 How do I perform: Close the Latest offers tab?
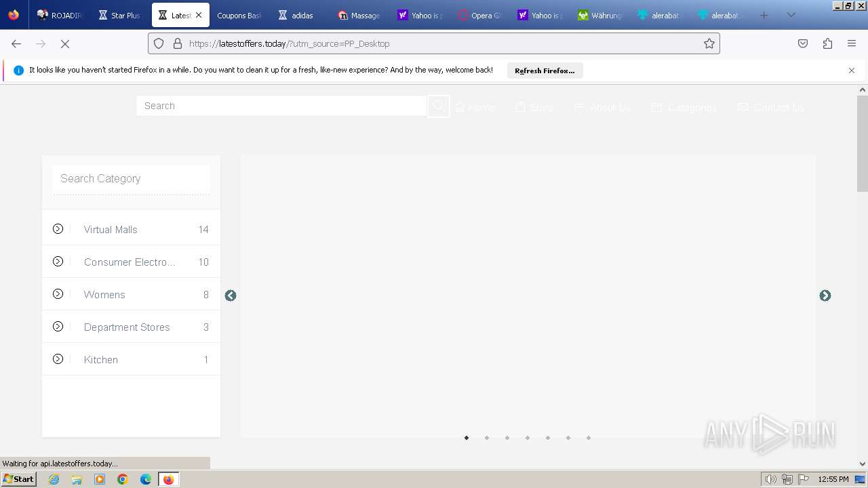click(x=199, y=15)
